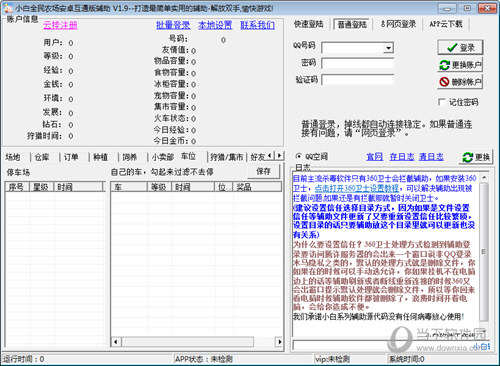The height and width of the screenshot is (366, 500).
Task: Click the 位 column header
Action: [223, 187]
